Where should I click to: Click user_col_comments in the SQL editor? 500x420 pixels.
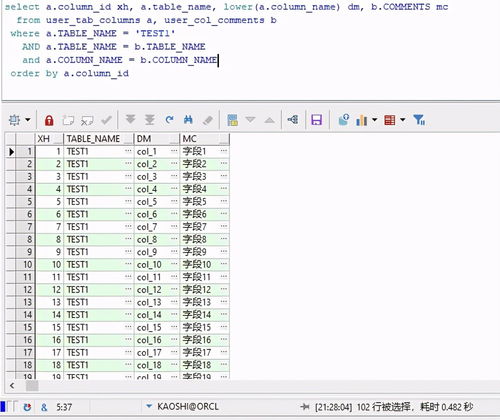pos(214,20)
